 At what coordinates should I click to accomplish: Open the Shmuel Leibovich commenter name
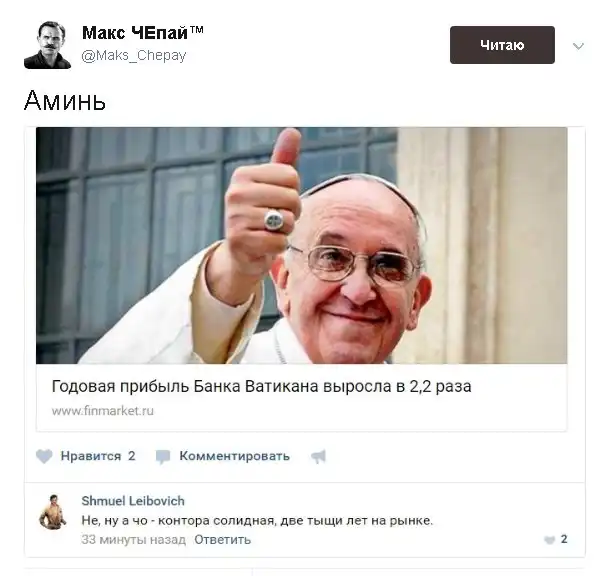[133, 501]
